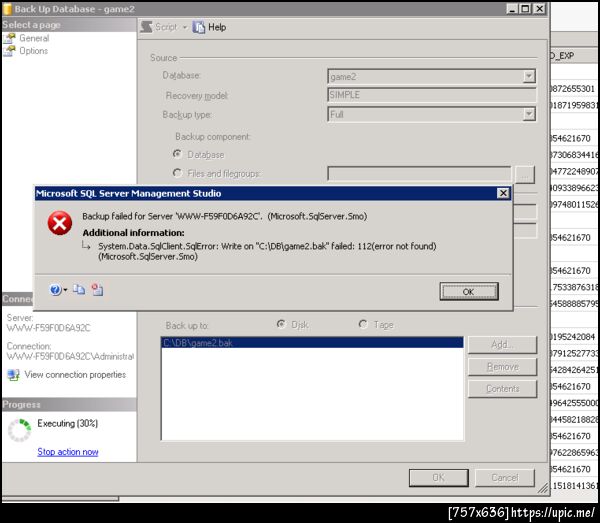Close the Microsoft SQL Server Management Studio error dialog
Screen dimensions: 600x523
[503, 193]
